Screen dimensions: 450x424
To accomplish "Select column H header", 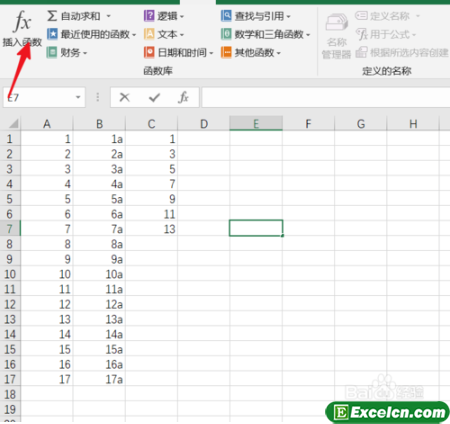I will coord(413,124).
